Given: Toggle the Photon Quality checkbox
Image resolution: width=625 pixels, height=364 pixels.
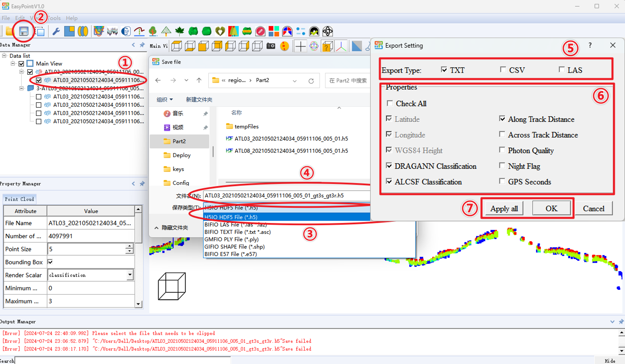Looking at the screenshot, I should pos(502,150).
